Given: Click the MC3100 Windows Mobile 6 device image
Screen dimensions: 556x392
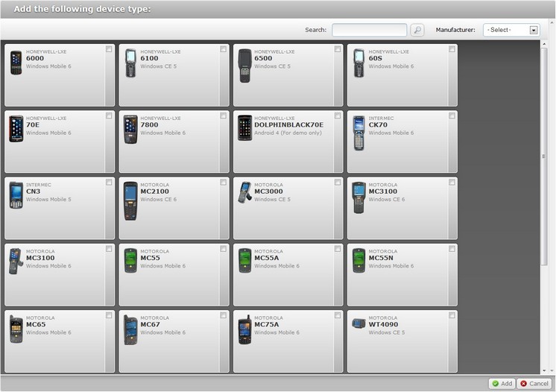Looking at the screenshot, I should click(x=16, y=262).
